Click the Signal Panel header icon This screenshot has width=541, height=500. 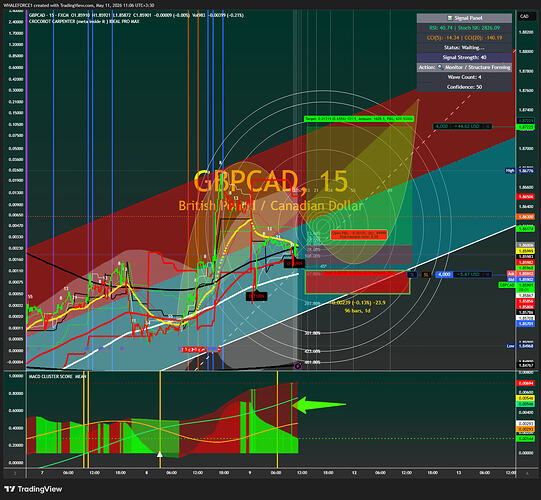(450, 18)
